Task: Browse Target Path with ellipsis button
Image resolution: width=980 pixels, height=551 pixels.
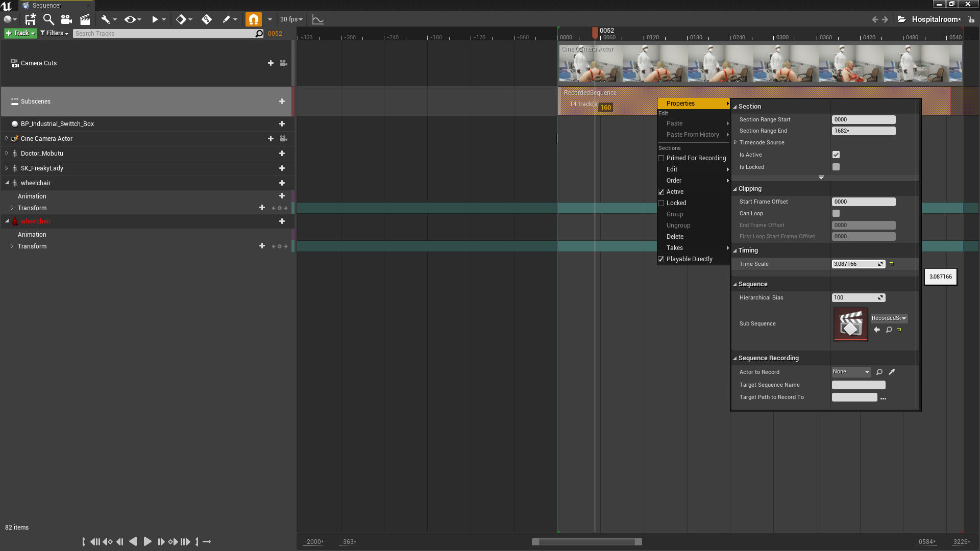Action: click(884, 398)
